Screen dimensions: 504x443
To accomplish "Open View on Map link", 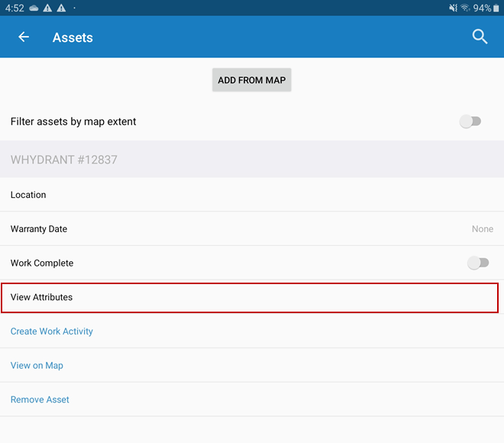I will pyautogui.click(x=37, y=366).
